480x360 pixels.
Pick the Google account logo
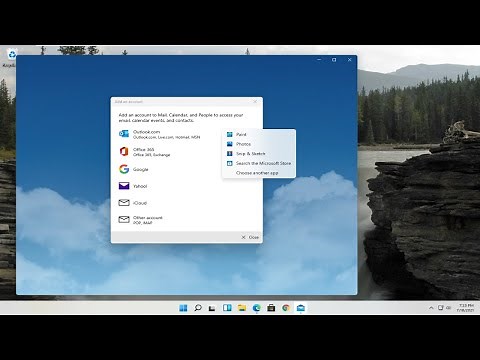124,169
